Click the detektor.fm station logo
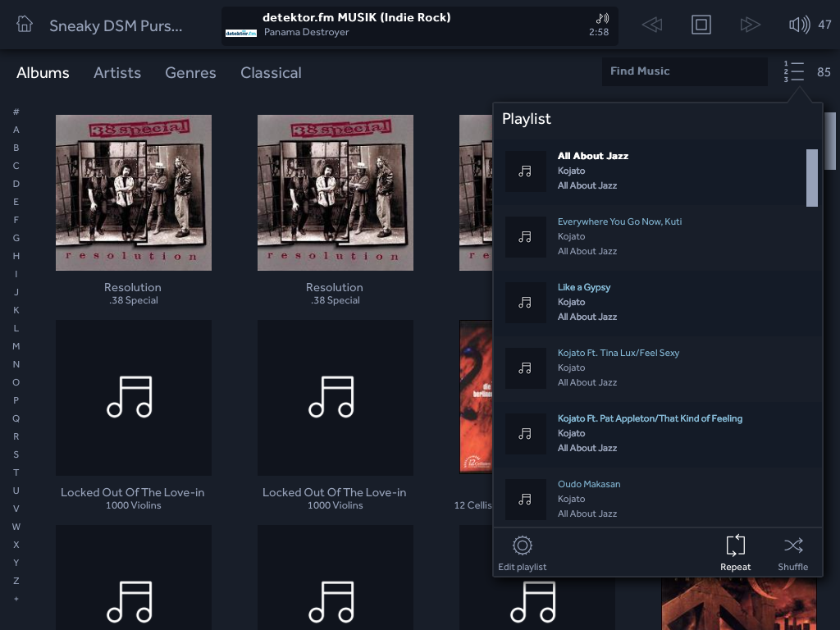This screenshot has height=630, width=840. coord(240,33)
